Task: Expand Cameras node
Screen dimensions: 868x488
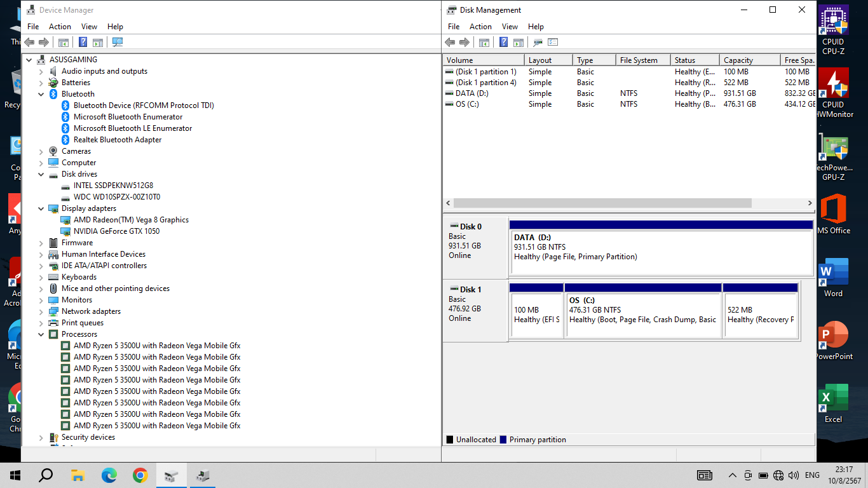Action: click(x=41, y=151)
